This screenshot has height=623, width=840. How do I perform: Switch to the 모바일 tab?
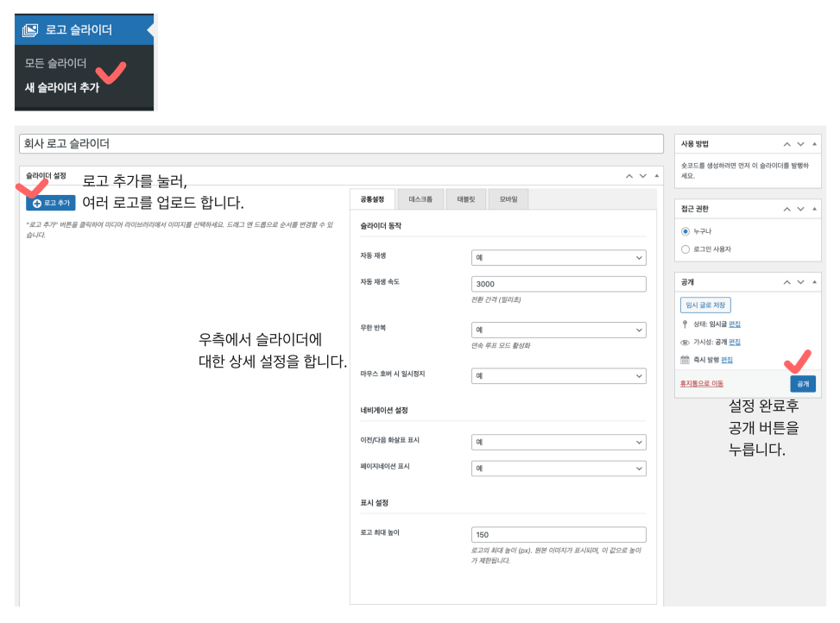pos(508,199)
